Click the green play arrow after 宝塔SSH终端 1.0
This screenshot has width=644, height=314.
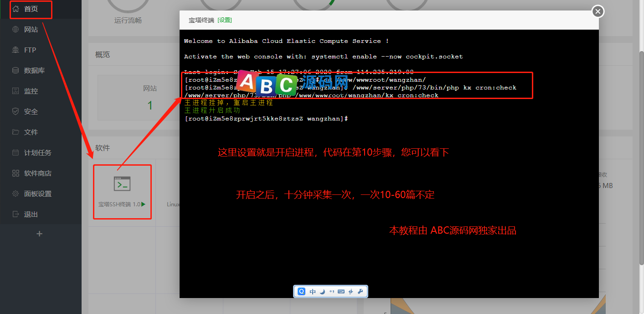pos(144,204)
